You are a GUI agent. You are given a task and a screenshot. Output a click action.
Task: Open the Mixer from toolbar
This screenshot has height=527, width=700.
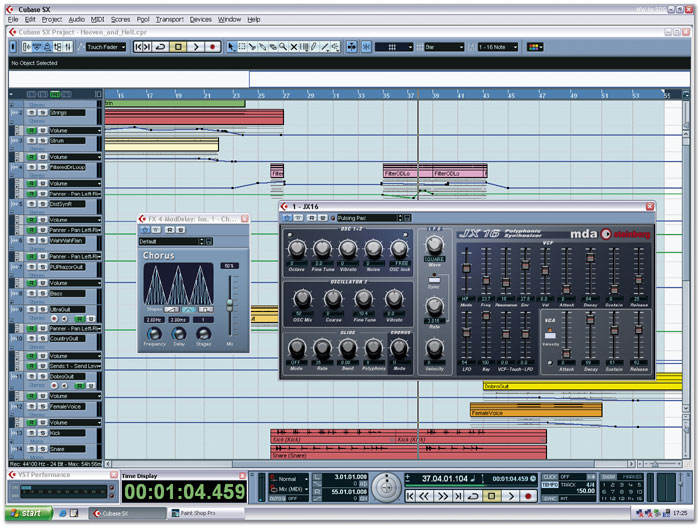click(68, 47)
